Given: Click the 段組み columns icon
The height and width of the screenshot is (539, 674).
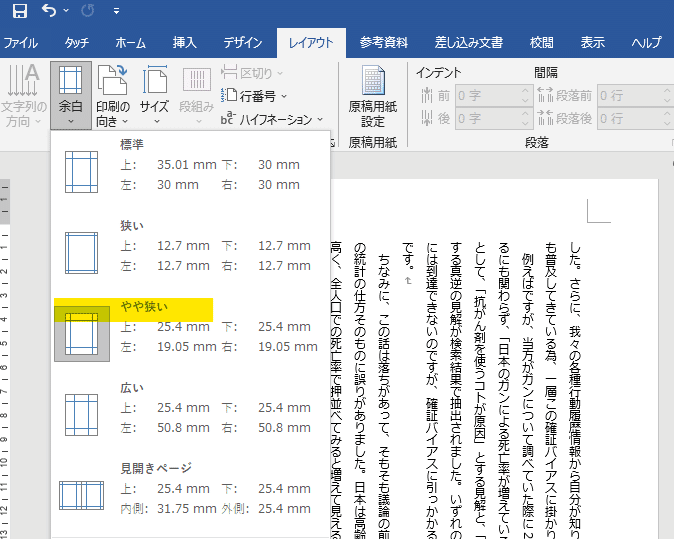Looking at the screenshot, I should (x=197, y=80).
